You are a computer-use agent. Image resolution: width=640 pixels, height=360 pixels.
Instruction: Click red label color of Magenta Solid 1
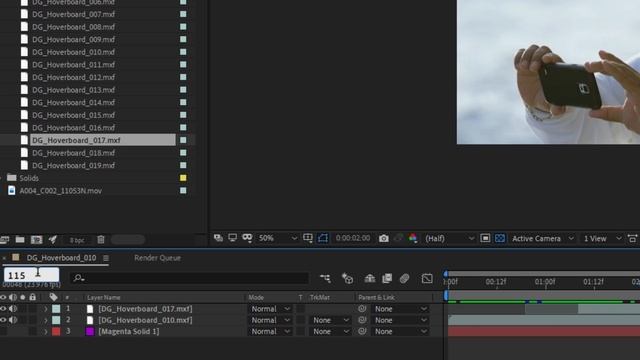[56, 331]
